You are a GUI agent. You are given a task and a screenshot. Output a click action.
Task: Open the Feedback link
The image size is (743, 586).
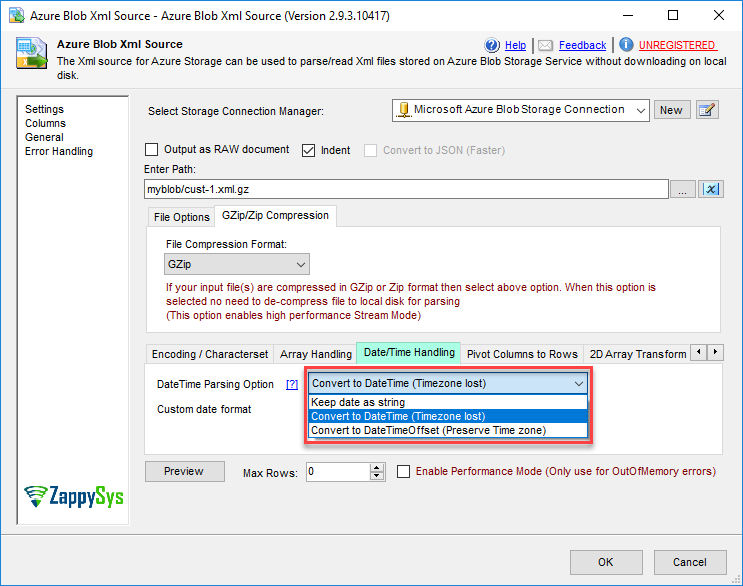582,45
